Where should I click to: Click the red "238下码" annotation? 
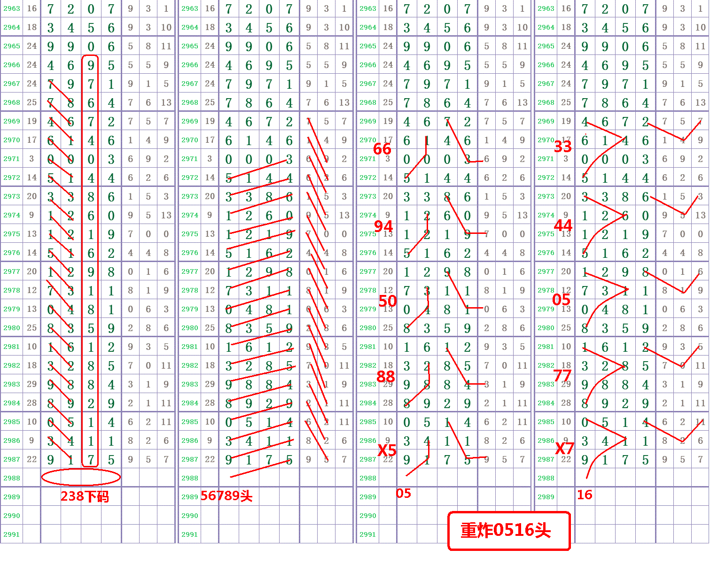click(85, 496)
